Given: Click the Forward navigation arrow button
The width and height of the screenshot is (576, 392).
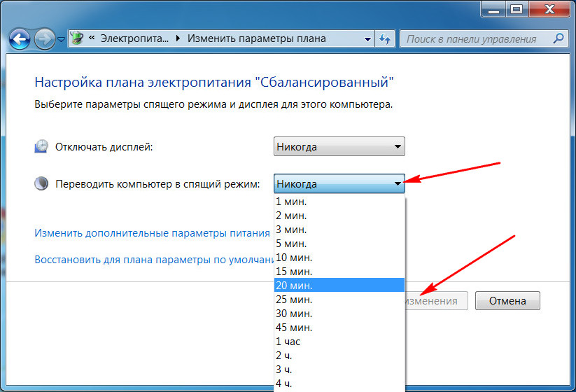Looking at the screenshot, I should tap(44, 38).
